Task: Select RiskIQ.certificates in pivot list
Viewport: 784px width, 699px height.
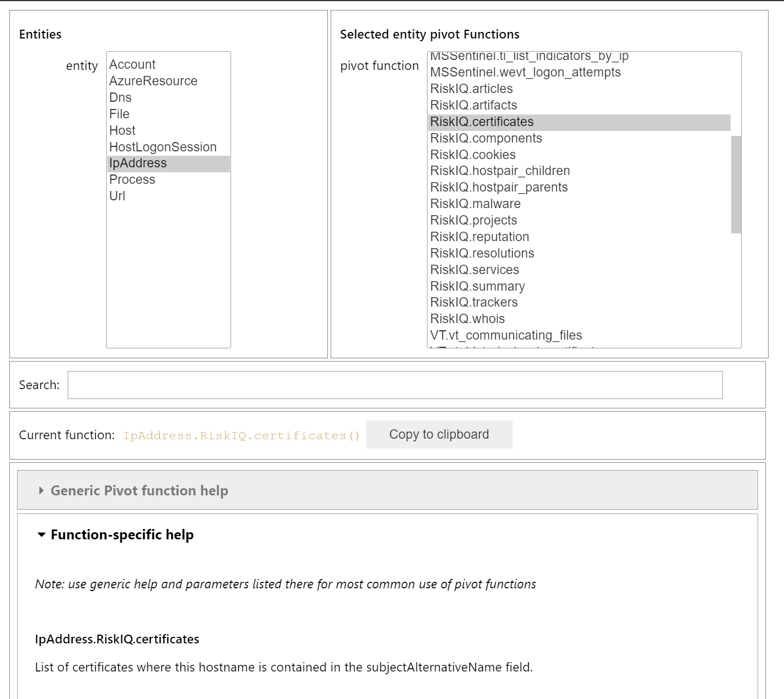Action: point(579,122)
